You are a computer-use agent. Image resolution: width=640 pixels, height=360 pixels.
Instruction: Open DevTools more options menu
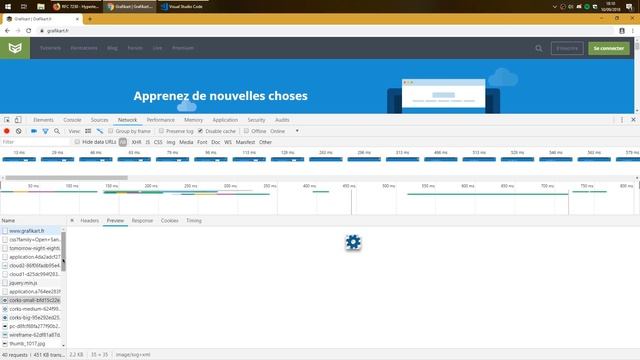(x=622, y=120)
